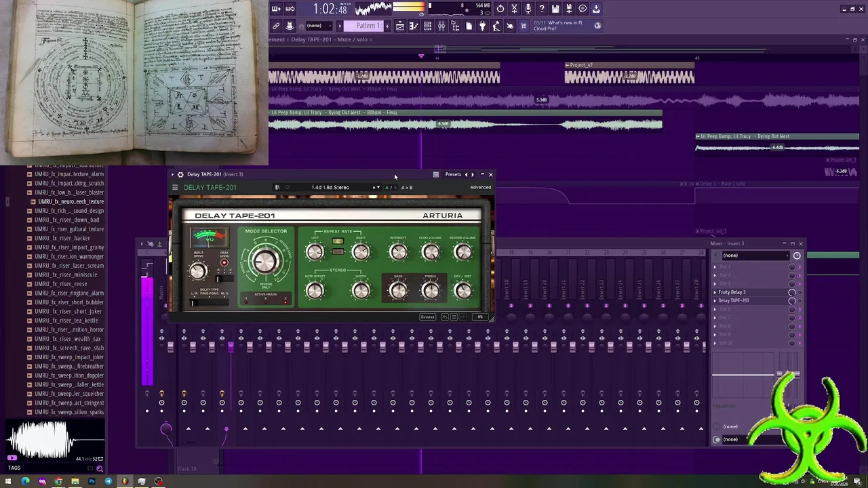The height and width of the screenshot is (488, 868).
Task: Open plugin options arrow left of gear icon
Action: click(x=172, y=174)
